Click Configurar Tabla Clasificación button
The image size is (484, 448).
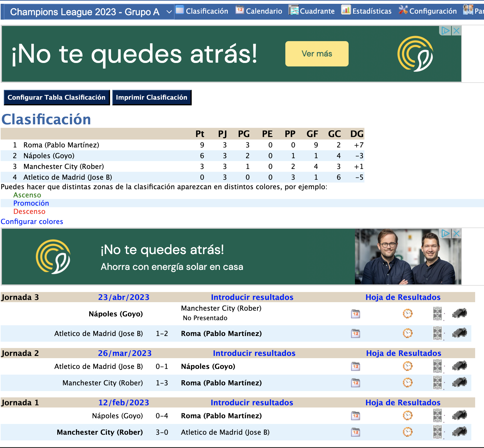(57, 97)
